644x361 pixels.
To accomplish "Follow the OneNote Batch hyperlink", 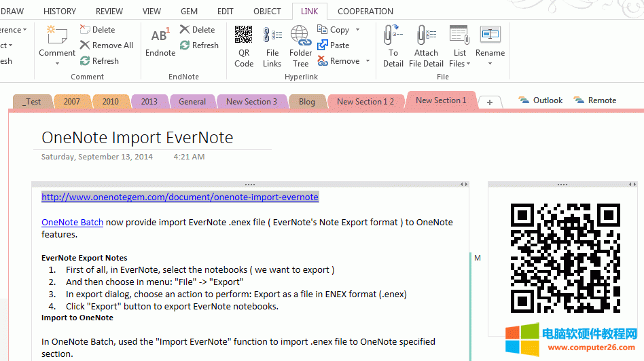I will [72, 222].
